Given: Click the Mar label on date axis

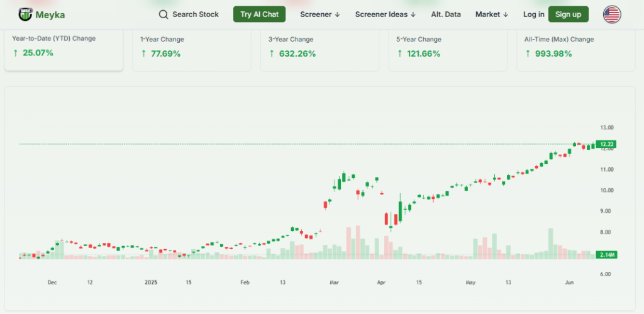Looking at the screenshot, I should pyautogui.click(x=334, y=283).
